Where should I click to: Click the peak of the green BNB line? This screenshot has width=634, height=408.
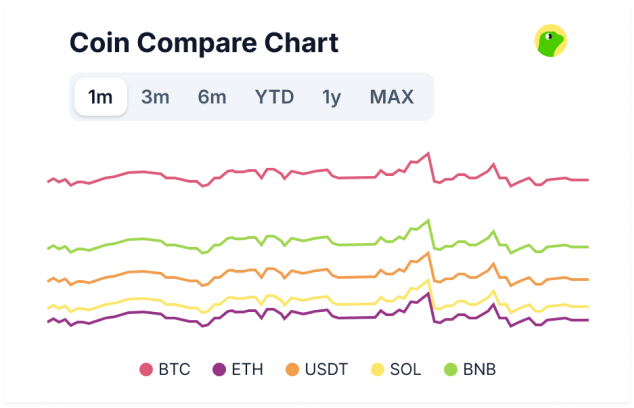coord(429,220)
